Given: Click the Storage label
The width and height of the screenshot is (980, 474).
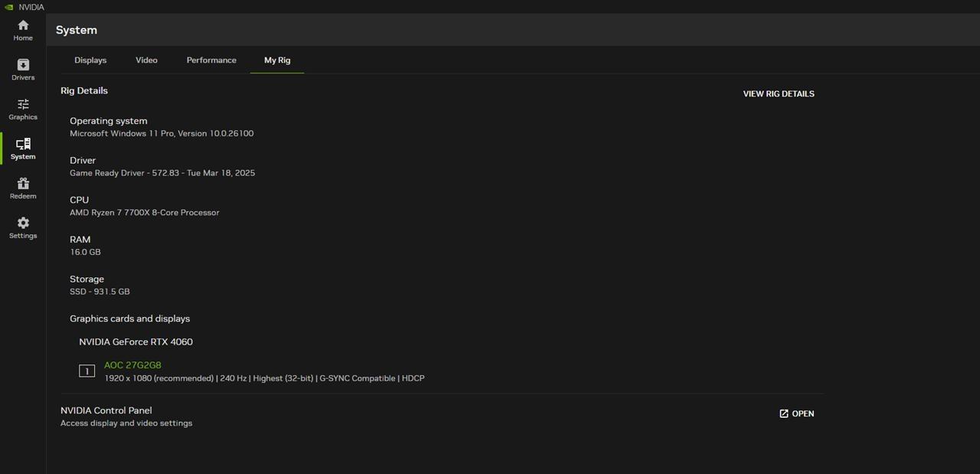Looking at the screenshot, I should coord(87,279).
